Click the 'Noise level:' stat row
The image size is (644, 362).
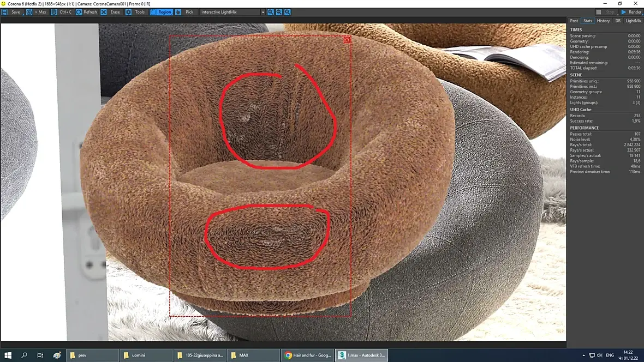[x=605, y=139]
